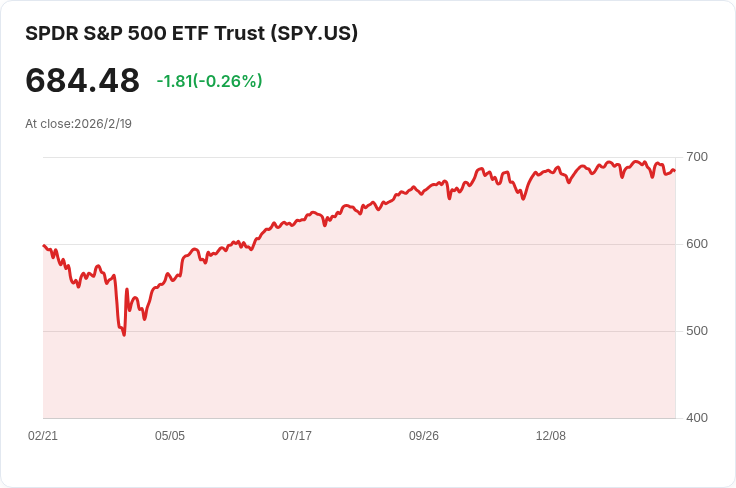This screenshot has width=736, height=488.
Task: Click the -1.81(-0.26%) change figure
Action: point(209,81)
